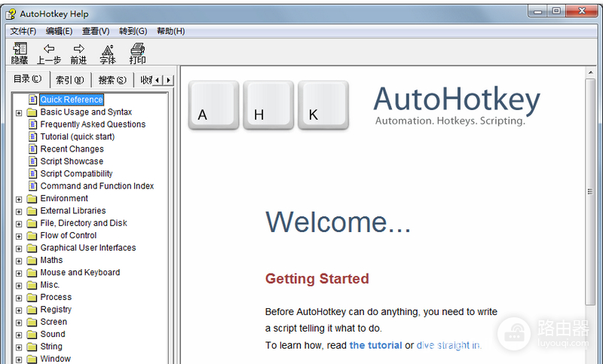This screenshot has height=364, width=603.
Task: Expand the Misc. tree node
Action: (18, 286)
